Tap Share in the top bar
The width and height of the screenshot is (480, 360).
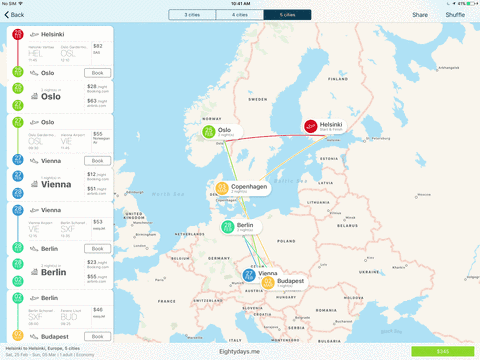click(420, 15)
